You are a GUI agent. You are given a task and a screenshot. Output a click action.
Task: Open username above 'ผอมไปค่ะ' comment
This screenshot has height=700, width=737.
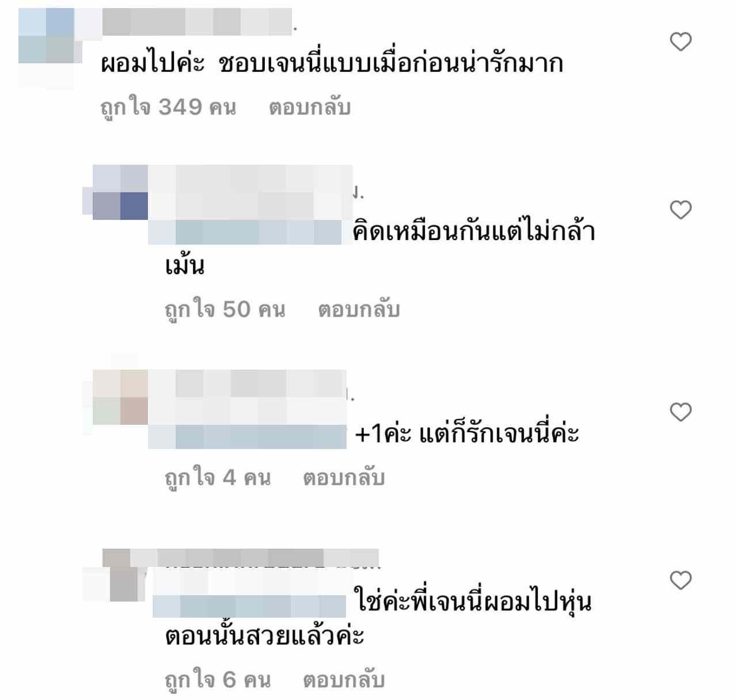(x=197, y=22)
